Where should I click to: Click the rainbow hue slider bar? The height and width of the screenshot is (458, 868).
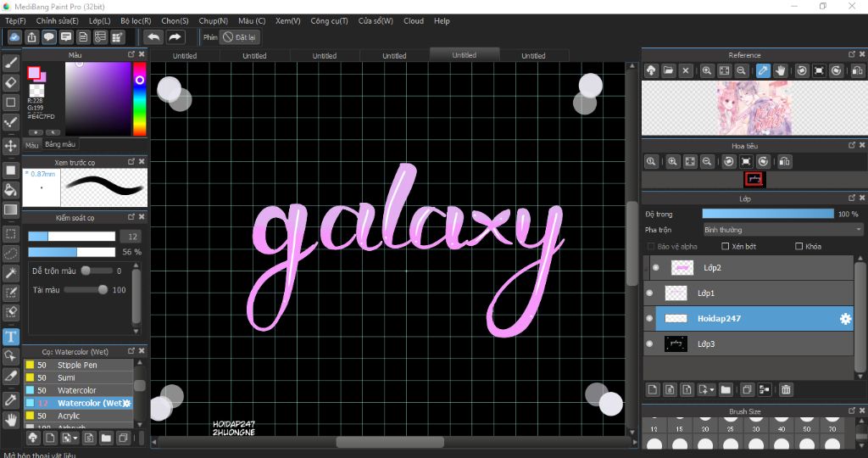140,98
